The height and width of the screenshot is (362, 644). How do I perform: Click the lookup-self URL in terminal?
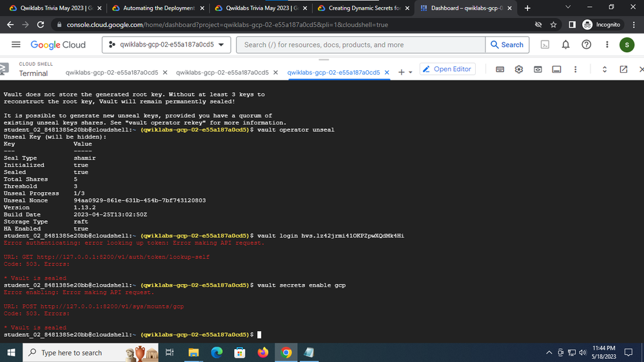tap(123, 257)
